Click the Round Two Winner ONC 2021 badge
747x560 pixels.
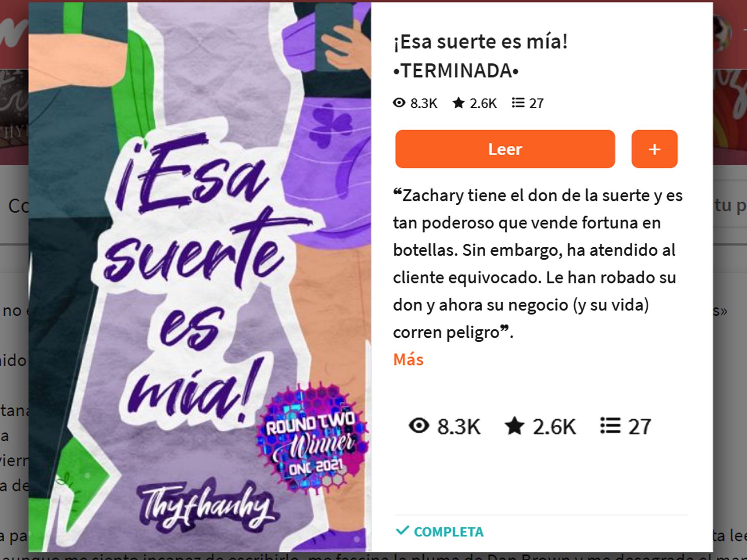point(310,439)
